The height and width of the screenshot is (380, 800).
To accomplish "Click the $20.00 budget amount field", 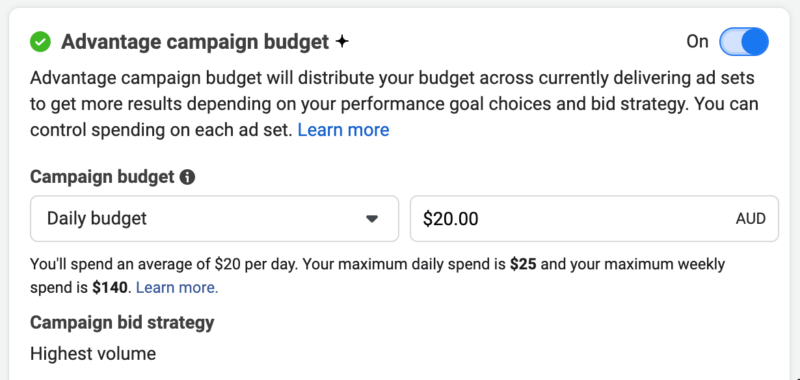I will [x=594, y=219].
